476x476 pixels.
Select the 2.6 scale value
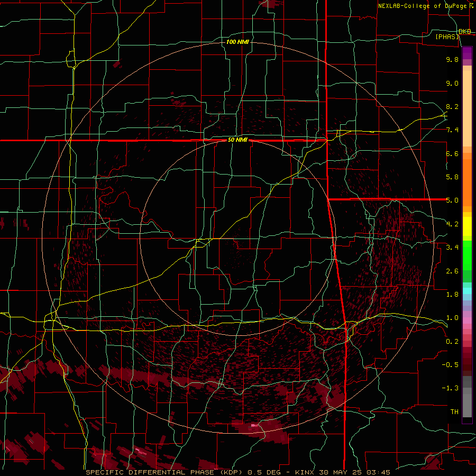(x=452, y=271)
